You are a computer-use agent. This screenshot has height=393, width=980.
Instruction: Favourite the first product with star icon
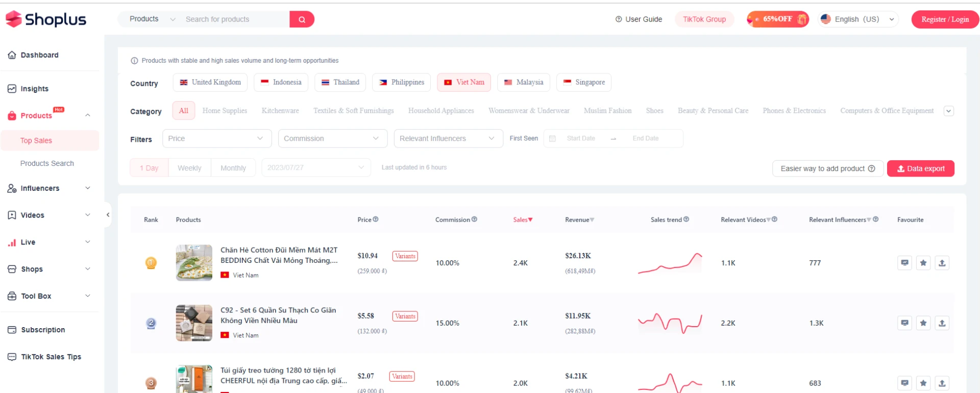pos(923,263)
